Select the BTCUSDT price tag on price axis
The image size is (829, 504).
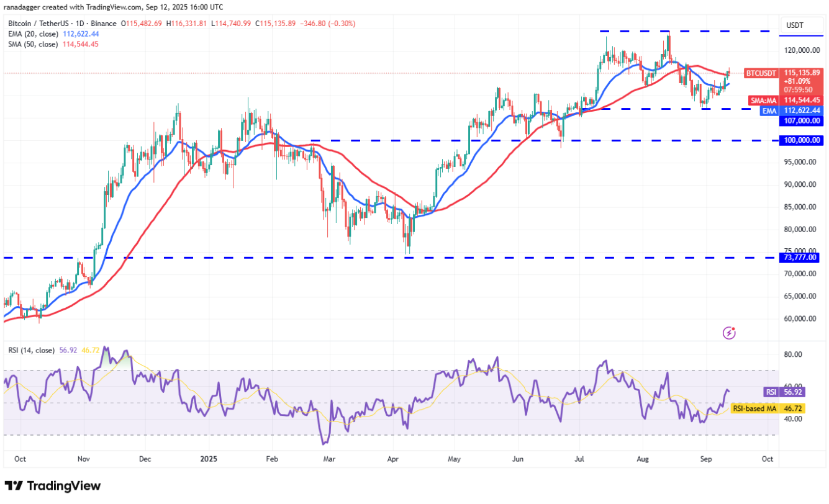coord(761,73)
